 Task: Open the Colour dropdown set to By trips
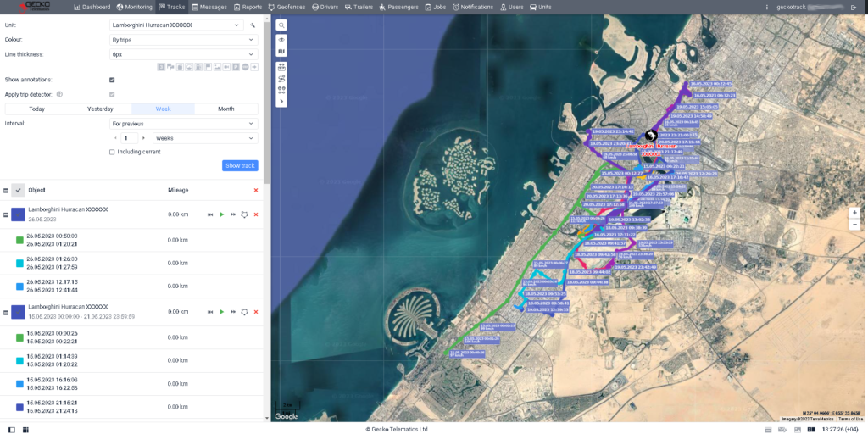click(x=183, y=40)
